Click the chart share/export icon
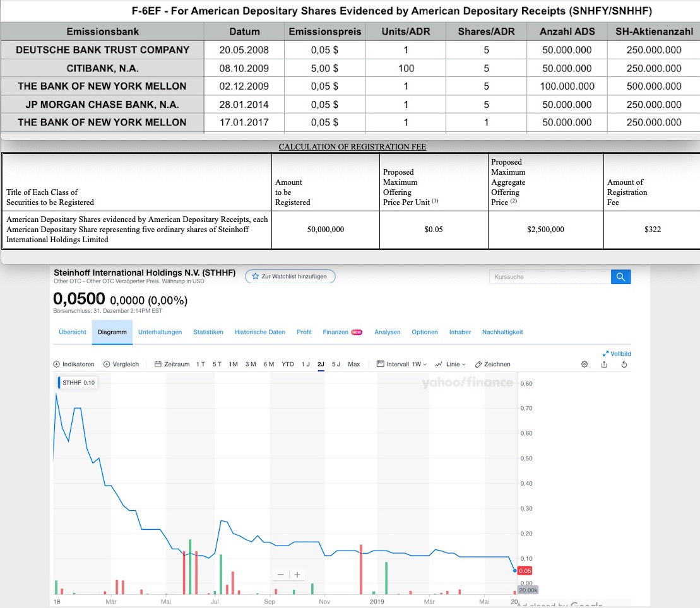This screenshot has width=700, height=608. coord(603,365)
